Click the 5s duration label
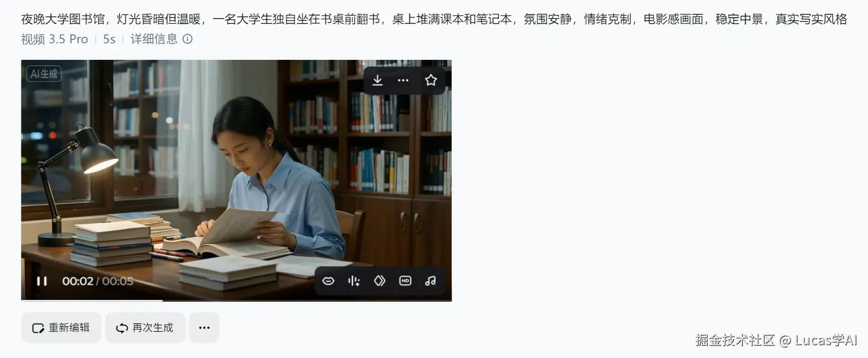The width and height of the screenshot is (868, 358). pos(109,39)
